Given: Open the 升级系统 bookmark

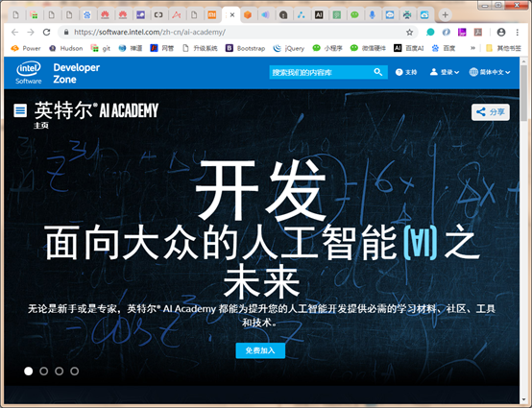Looking at the screenshot, I should pyautogui.click(x=200, y=49).
